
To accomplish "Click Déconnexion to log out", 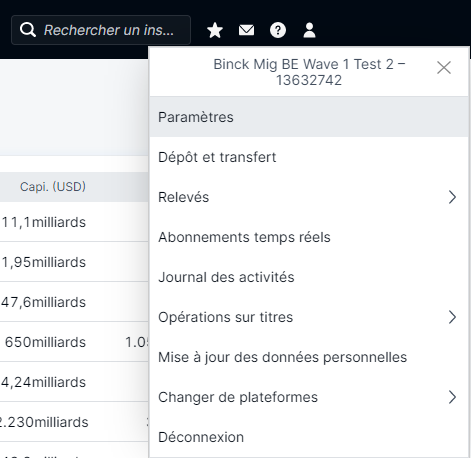I will coord(309,437).
